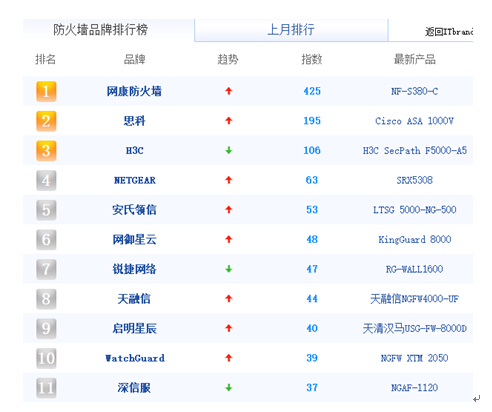Click the green down arrow for 深信服
Image resolution: width=492 pixels, height=412 pixels.
tap(229, 388)
